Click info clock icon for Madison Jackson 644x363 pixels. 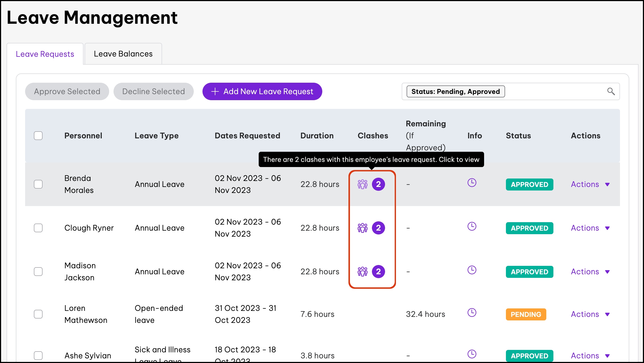point(472,270)
